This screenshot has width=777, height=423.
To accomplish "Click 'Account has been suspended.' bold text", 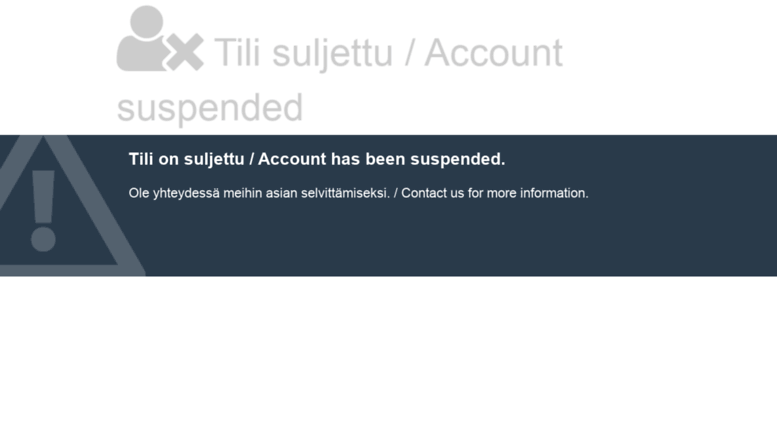I will click(382, 159).
